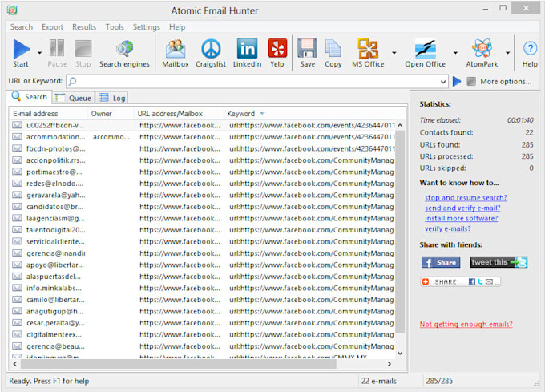Click envelope icon of apoyo@libertar row

(x=17, y=265)
